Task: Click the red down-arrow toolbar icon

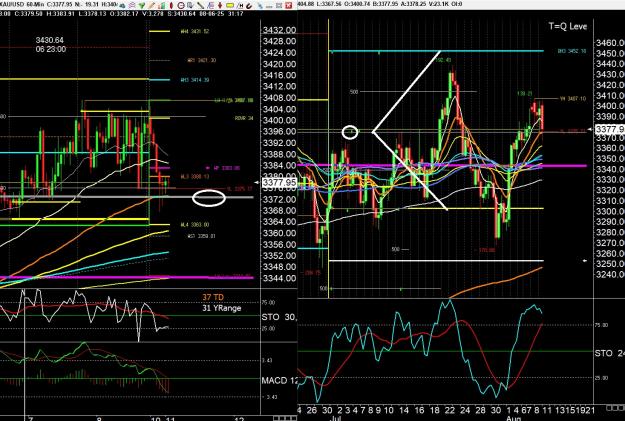Action: (220, 6)
